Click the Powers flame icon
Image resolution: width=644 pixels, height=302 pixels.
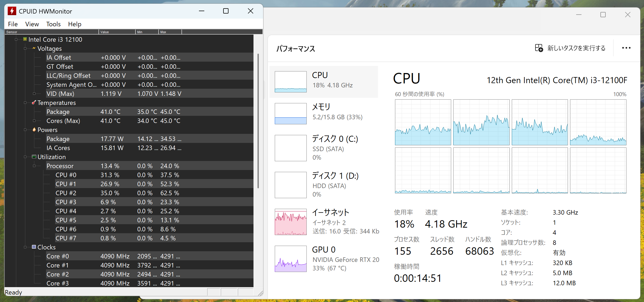pos(34,130)
